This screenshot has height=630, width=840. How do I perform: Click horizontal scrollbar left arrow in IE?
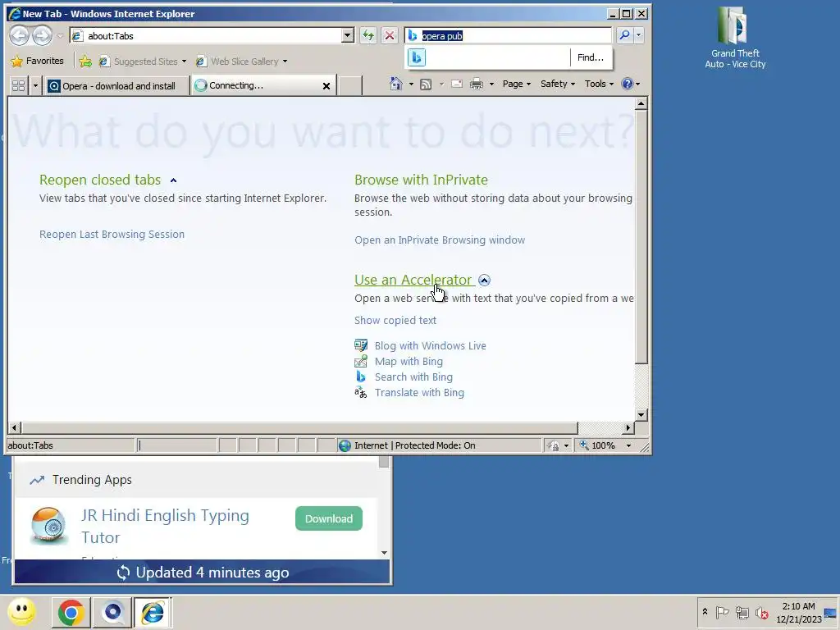pos(15,427)
